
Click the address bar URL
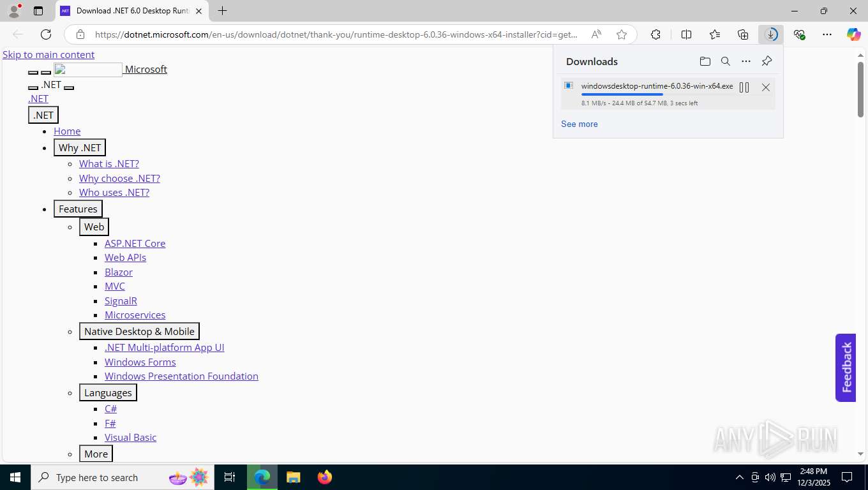click(x=336, y=34)
